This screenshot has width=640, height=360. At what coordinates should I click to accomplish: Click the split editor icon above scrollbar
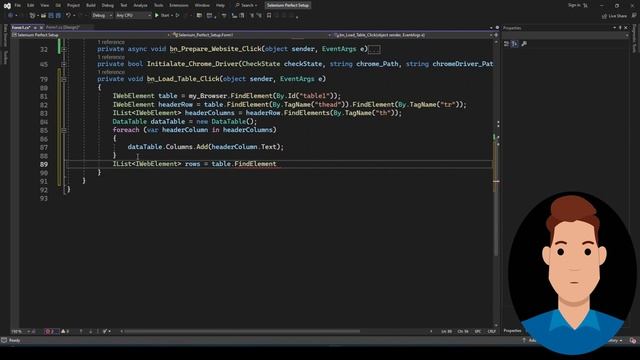(x=497, y=35)
